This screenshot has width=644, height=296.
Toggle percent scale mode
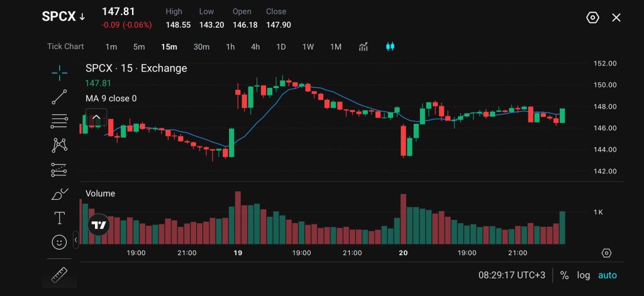click(564, 275)
